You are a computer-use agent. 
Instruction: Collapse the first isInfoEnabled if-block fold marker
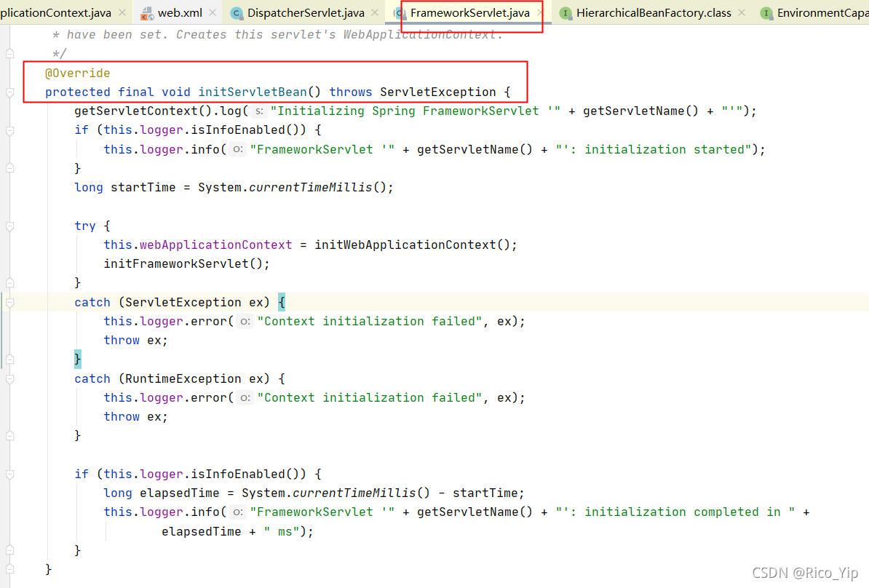click(x=10, y=131)
